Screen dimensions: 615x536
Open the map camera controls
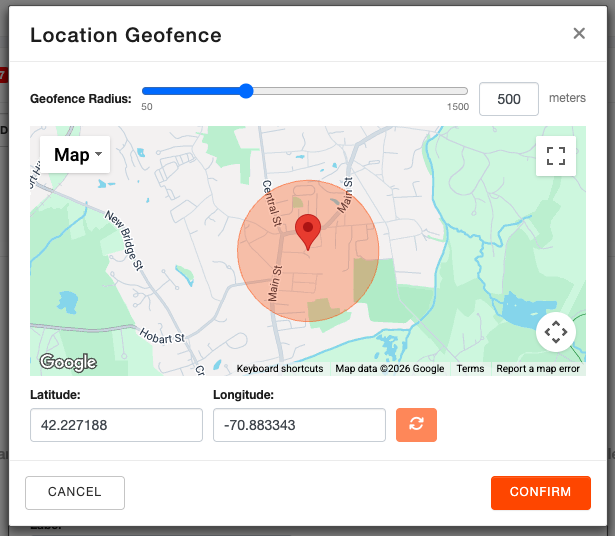[x=556, y=331]
